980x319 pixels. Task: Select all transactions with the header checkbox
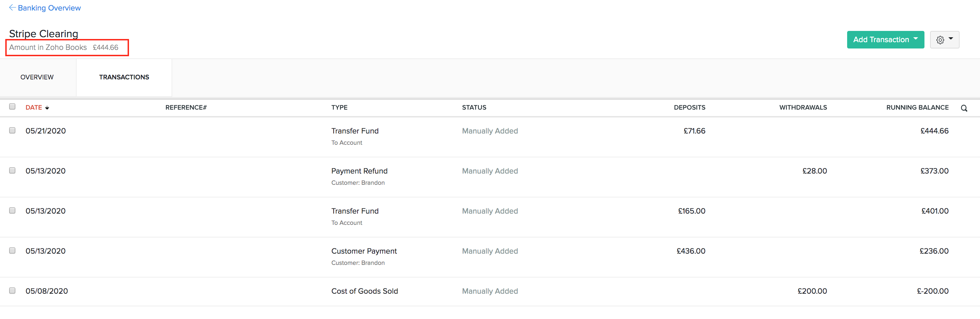[x=12, y=107]
